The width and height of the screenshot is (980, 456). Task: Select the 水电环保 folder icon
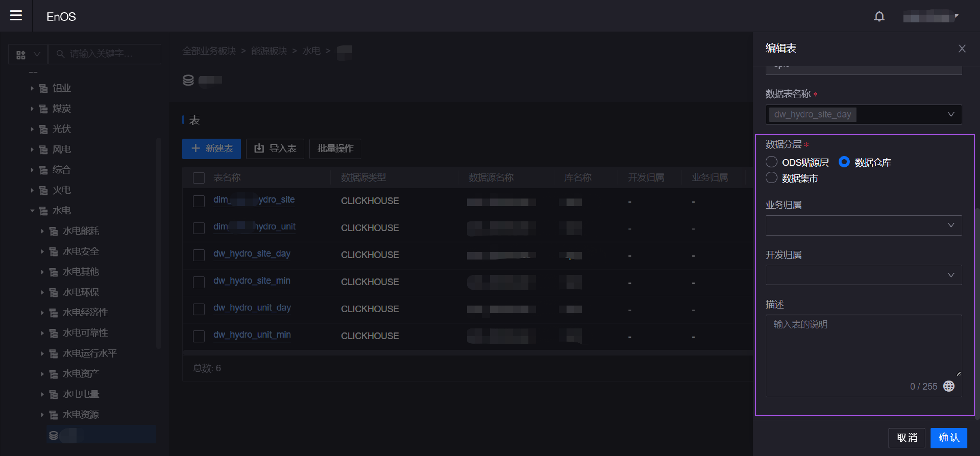point(54,293)
